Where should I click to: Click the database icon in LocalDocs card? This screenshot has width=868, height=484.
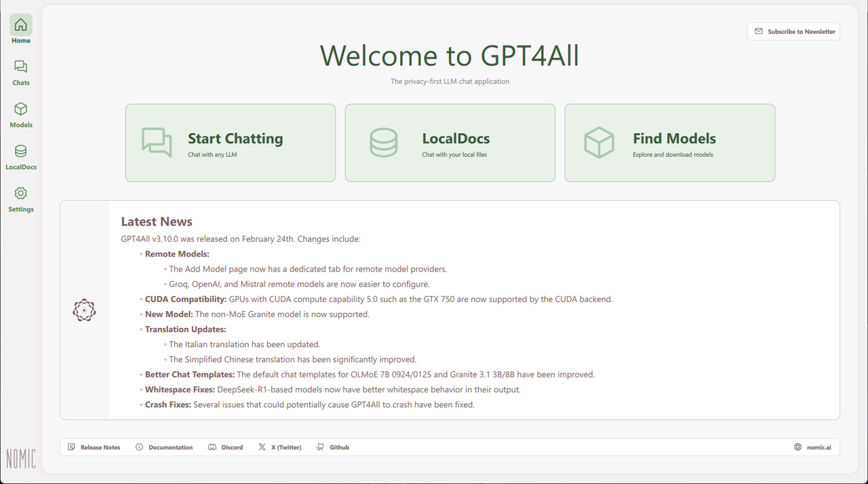pyautogui.click(x=384, y=143)
